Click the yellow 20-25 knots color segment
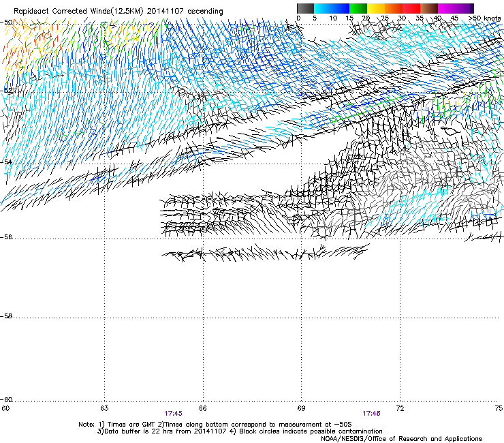504x443 pixels. (x=376, y=8)
